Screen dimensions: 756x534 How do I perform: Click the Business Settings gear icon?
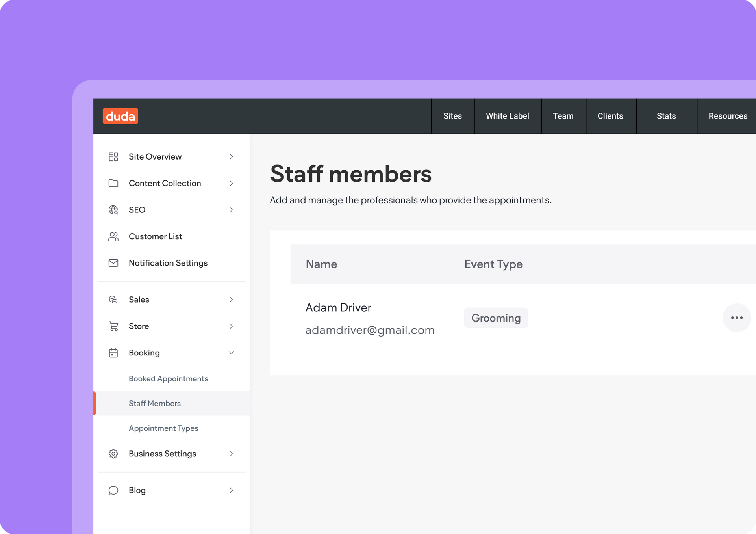click(113, 454)
